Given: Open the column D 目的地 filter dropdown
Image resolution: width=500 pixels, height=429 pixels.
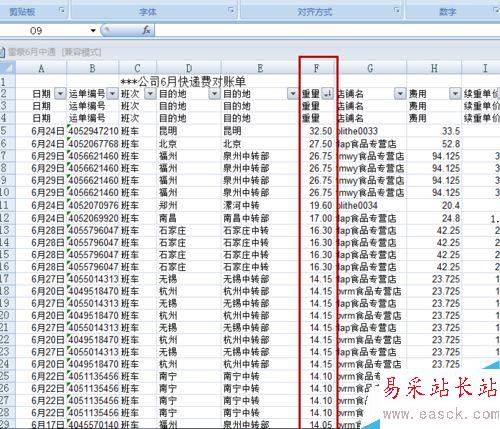Looking at the screenshot, I should 214,94.
